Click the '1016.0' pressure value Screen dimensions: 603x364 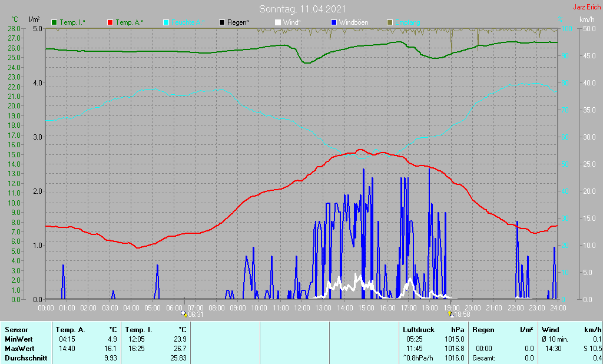(455, 358)
